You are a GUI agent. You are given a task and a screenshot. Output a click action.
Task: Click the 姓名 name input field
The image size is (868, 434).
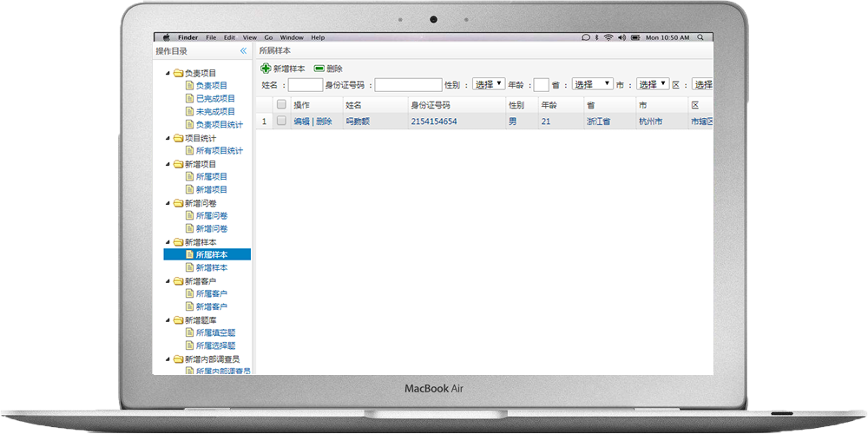point(305,85)
